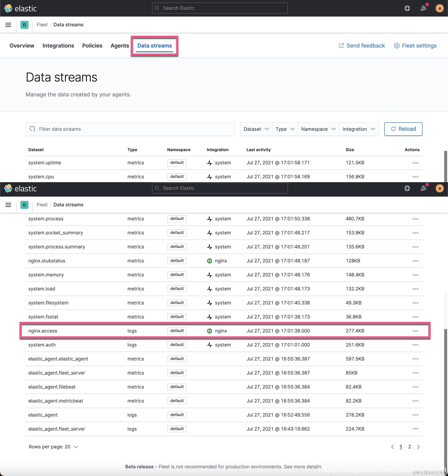This screenshot has height=476, width=448.
Task: Expand the Type filter dropdown
Action: pos(285,129)
